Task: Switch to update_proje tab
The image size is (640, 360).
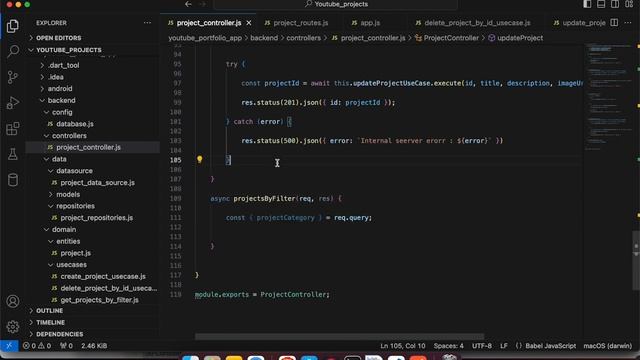Action: point(580,23)
